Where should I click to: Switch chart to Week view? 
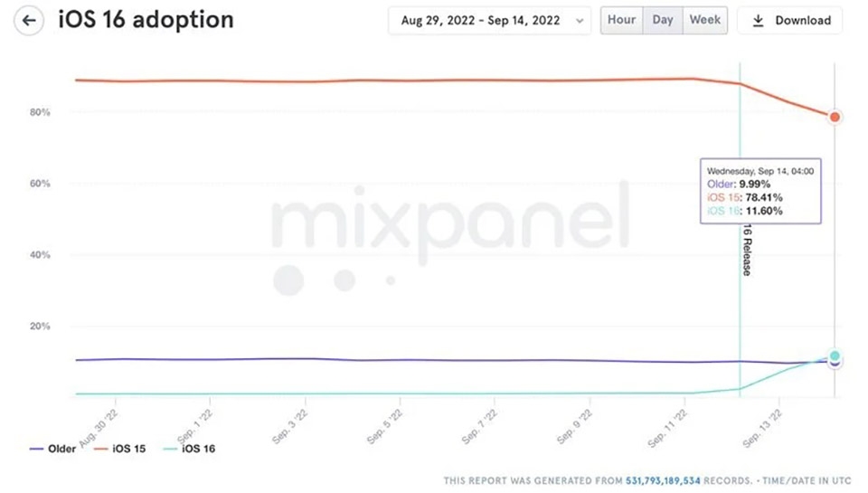pos(704,21)
